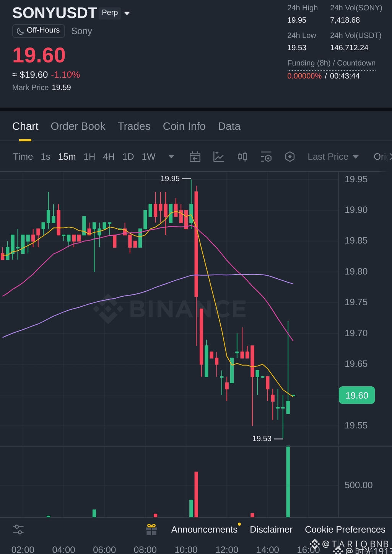Tap the Mark Price 19.59 text
The image size is (392, 554).
coord(42,88)
